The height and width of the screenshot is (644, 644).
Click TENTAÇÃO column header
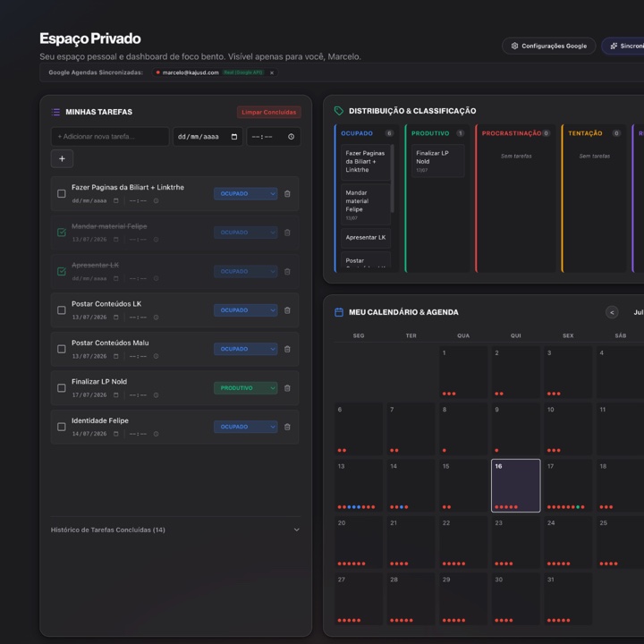point(585,133)
